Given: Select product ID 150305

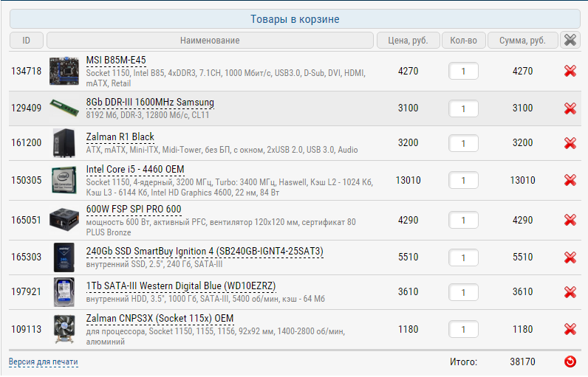Looking at the screenshot, I should coord(27,180).
